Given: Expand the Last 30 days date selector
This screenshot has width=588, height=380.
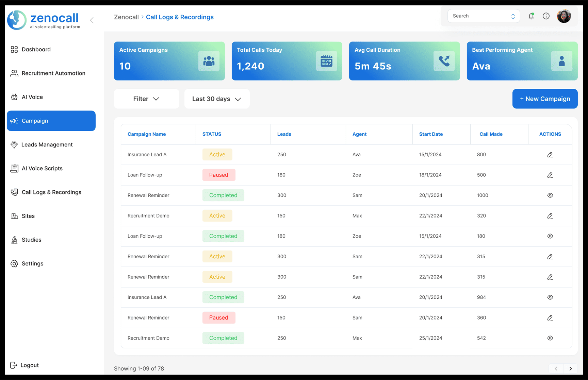Looking at the screenshot, I should (x=217, y=99).
